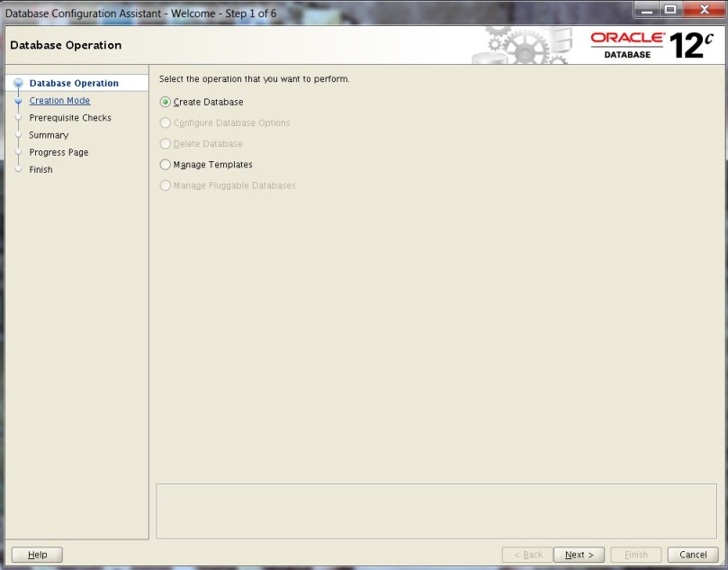Click the Prerequisite Checks step
The height and width of the screenshot is (570, 728).
tap(70, 118)
